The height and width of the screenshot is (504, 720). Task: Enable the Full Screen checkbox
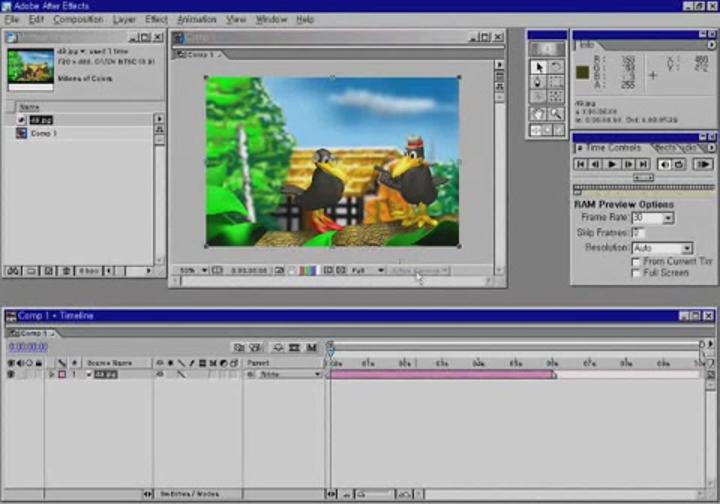point(636,273)
